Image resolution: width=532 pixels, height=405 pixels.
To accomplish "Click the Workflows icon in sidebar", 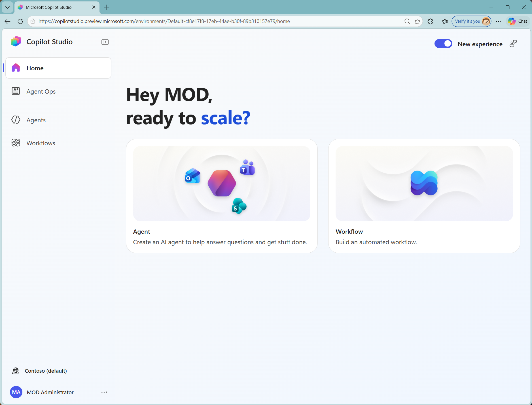I will [x=16, y=143].
